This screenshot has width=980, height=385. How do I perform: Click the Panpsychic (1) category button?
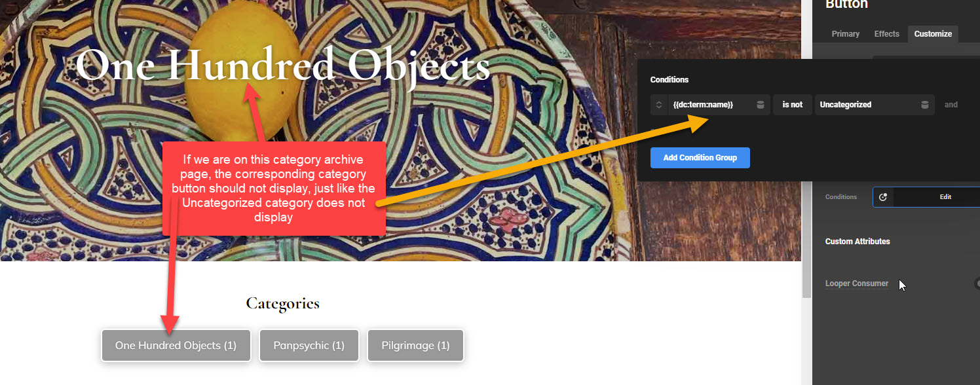(x=309, y=345)
